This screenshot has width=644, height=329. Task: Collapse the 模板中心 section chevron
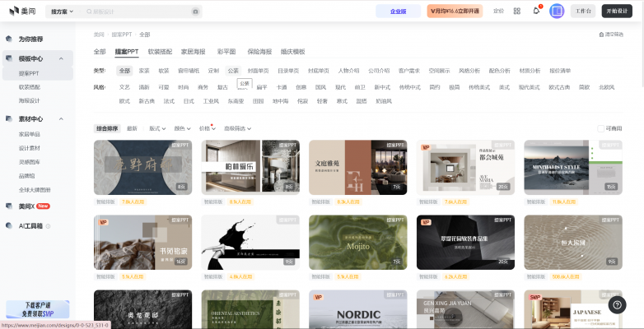coord(61,58)
